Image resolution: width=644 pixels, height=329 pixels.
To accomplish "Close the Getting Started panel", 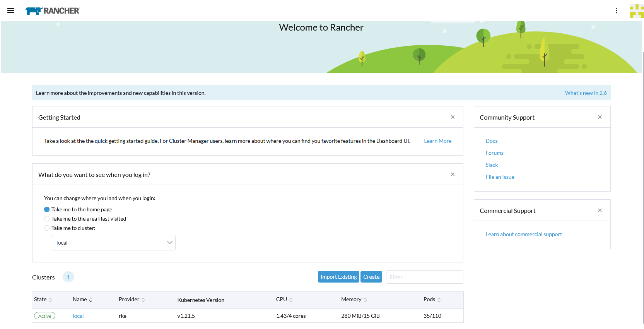I will tap(453, 117).
